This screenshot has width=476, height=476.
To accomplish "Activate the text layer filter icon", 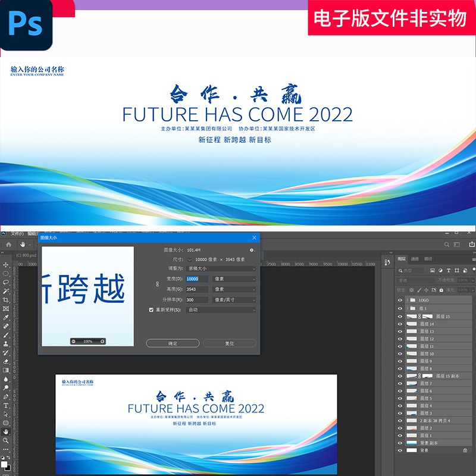I will [x=449, y=270].
